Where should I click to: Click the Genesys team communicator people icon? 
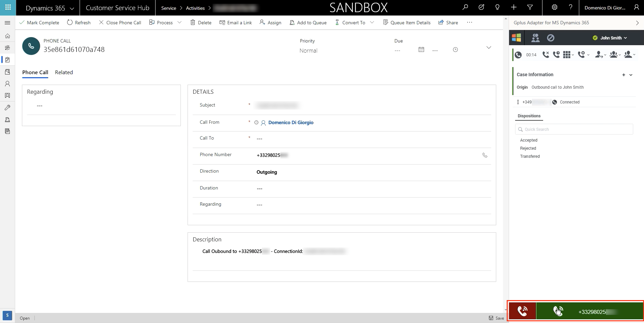tap(535, 38)
